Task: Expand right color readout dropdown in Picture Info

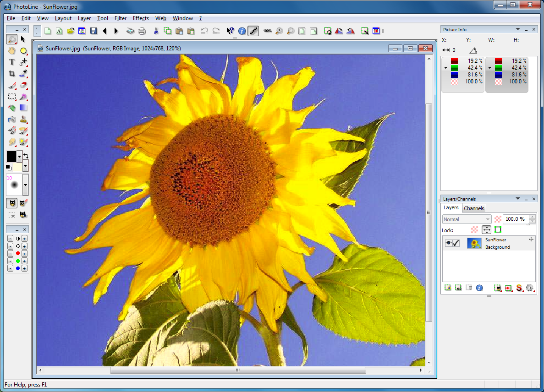Action: pos(489,68)
